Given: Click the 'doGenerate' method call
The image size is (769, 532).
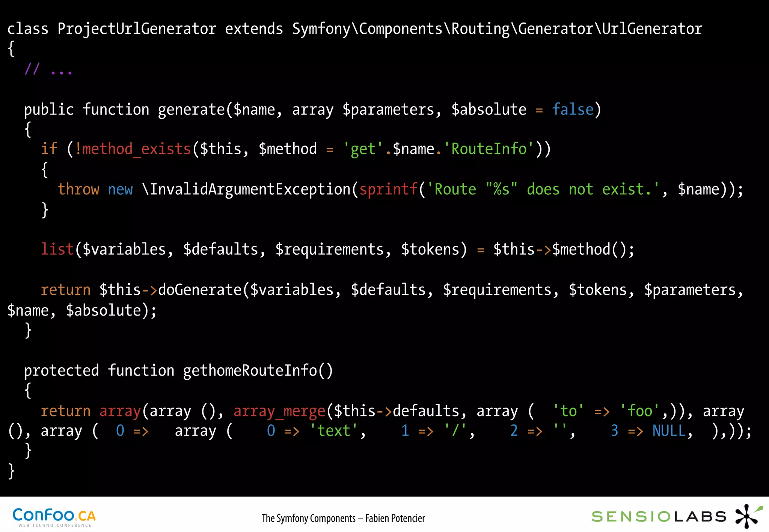Looking at the screenshot, I should (x=200, y=290).
